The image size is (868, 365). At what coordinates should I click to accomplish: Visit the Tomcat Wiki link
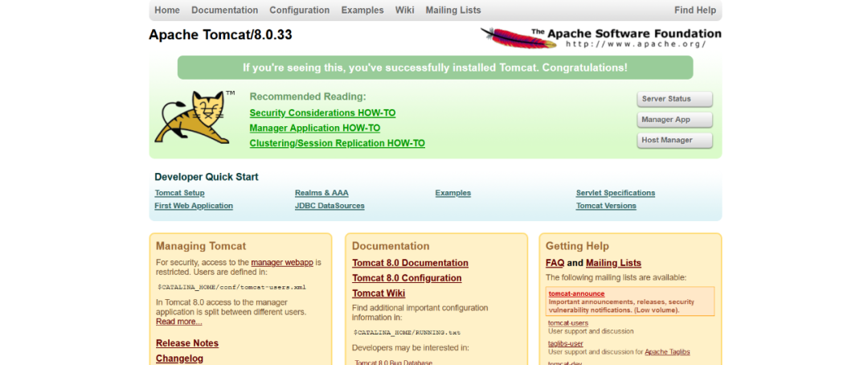(379, 293)
